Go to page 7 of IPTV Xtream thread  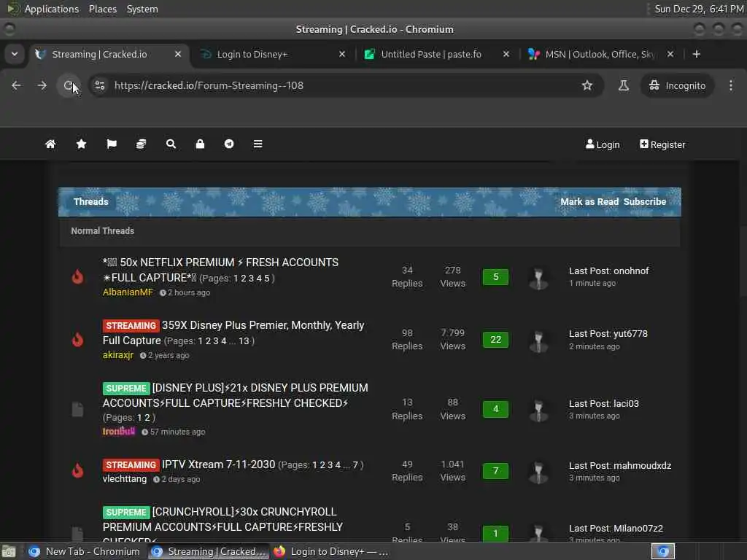(x=355, y=464)
